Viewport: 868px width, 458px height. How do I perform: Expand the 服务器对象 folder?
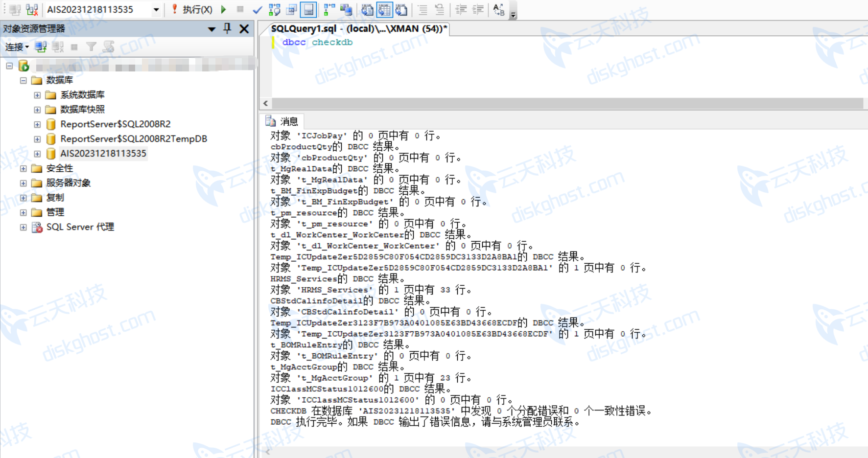[23, 183]
